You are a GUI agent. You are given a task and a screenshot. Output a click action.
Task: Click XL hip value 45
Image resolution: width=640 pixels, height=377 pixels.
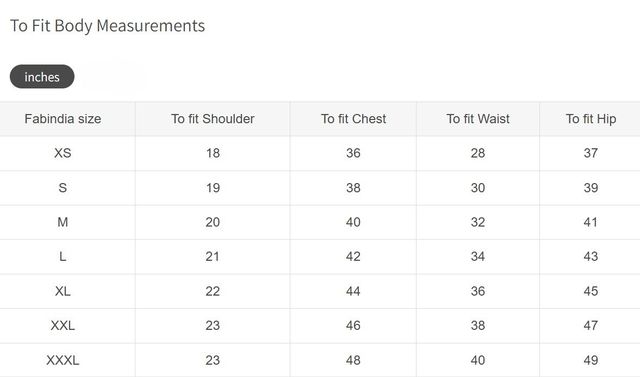coord(591,291)
